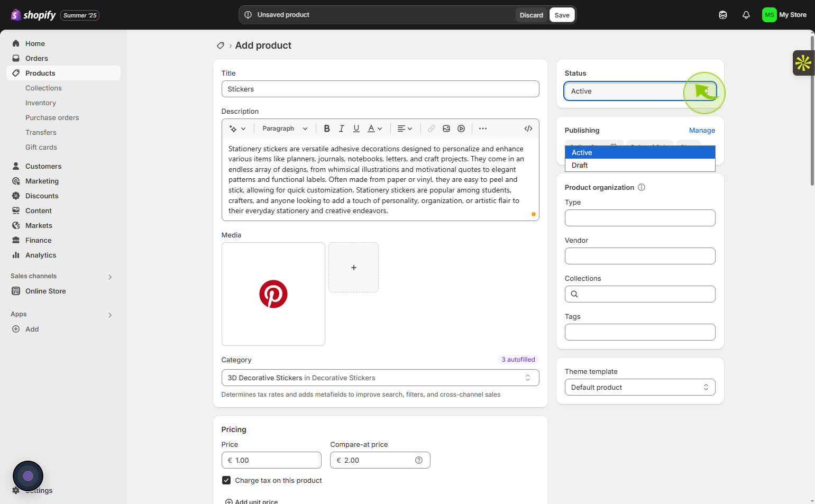The height and width of the screenshot is (504, 815).
Task: Open Products in sidebar
Action: click(x=63, y=73)
